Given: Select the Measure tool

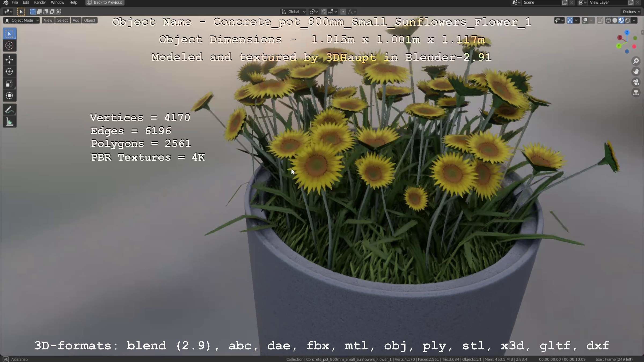Looking at the screenshot, I should click(10, 122).
